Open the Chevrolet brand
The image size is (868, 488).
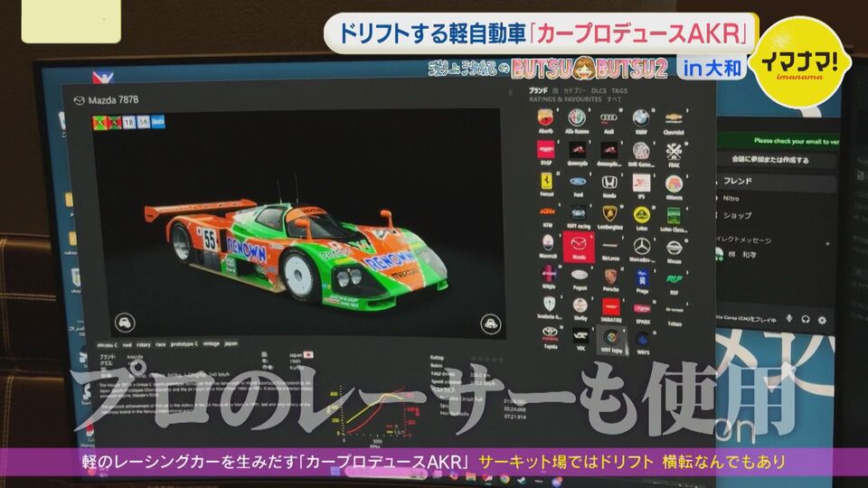click(673, 118)
